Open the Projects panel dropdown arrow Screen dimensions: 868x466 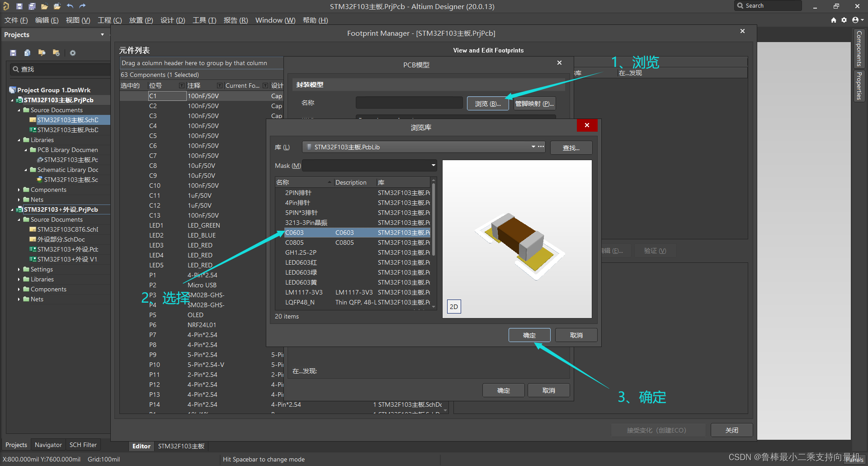tap(102, 35)
